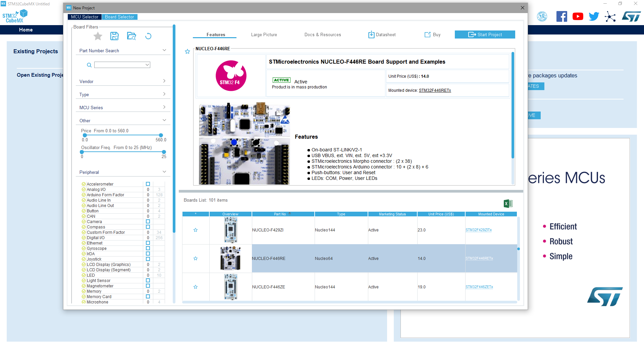Export the boards list to Excel
This screenshot has width=644, height=347.
pos(508,203)
